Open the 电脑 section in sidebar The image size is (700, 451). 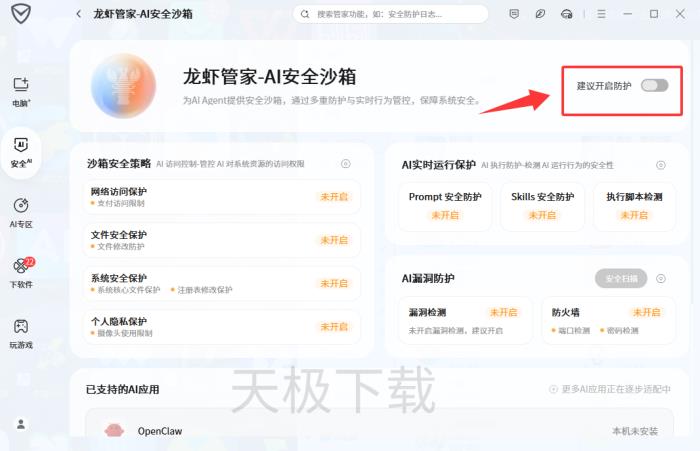[20, 90]
